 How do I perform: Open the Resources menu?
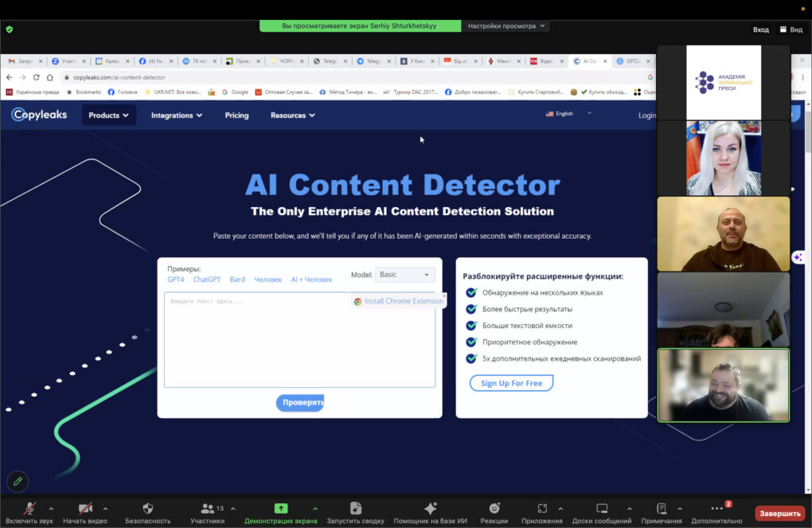click(293, 115)
